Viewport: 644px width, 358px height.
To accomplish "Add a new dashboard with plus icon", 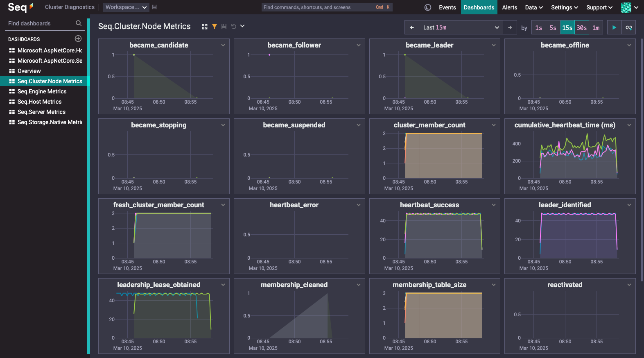I will click(78, 39).
